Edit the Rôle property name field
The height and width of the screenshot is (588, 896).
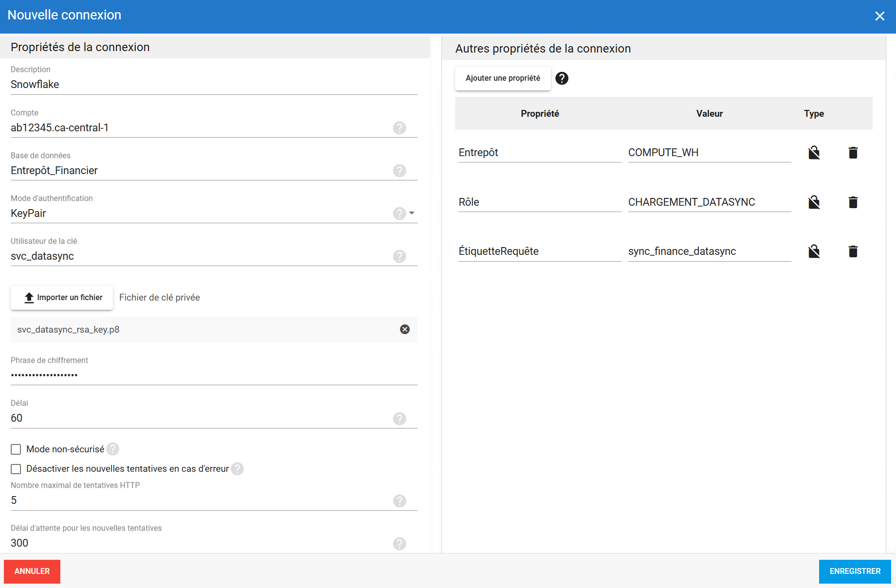pos(540,202)
